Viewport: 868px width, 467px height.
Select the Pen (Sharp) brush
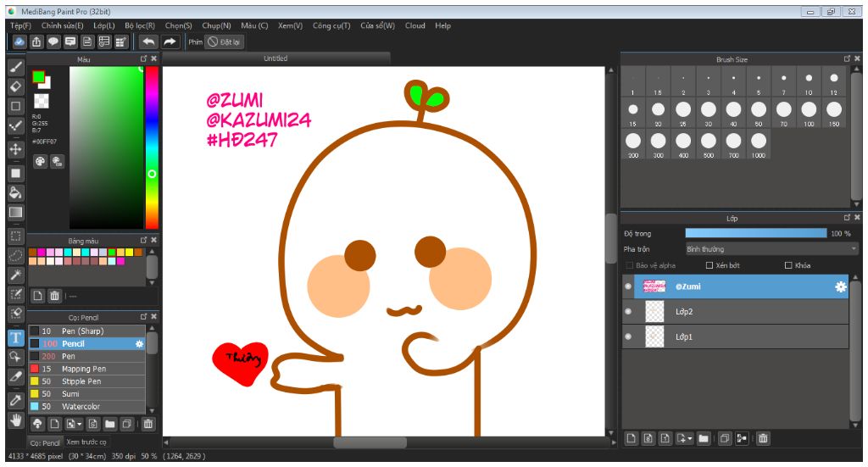coord(87,331)
